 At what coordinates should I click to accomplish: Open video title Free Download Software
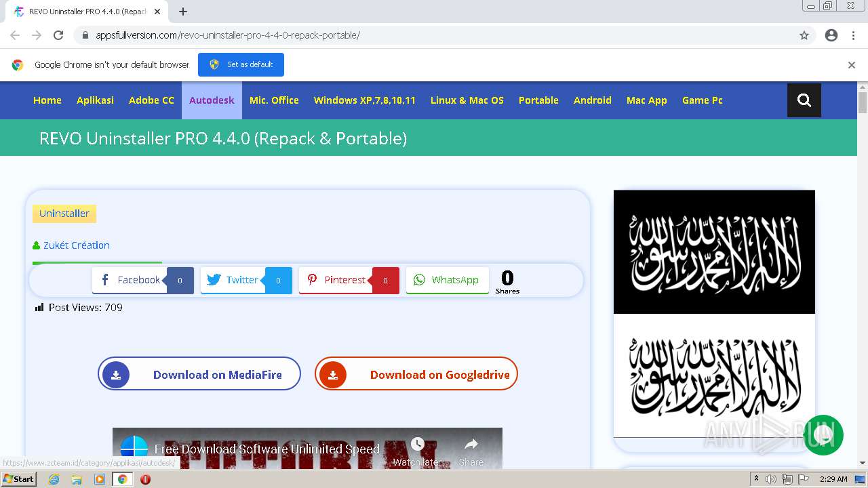(267, 449)
